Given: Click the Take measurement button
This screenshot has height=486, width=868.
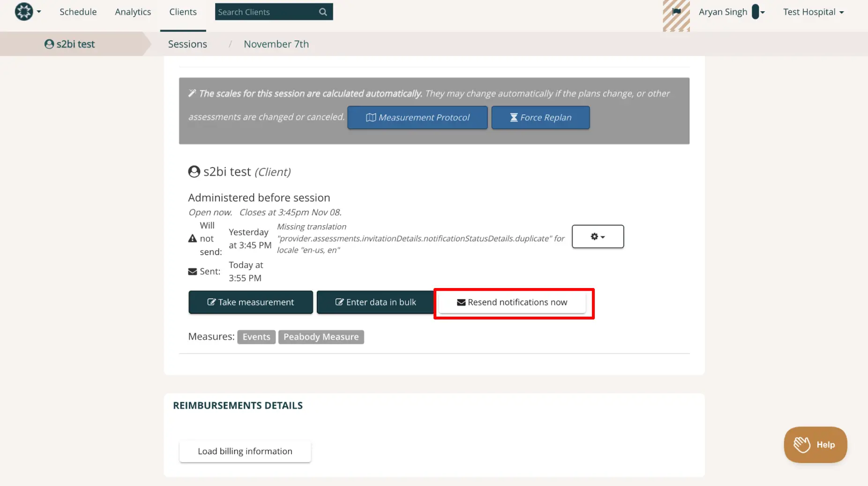Looking at the screenshot, I should (250, 302).
